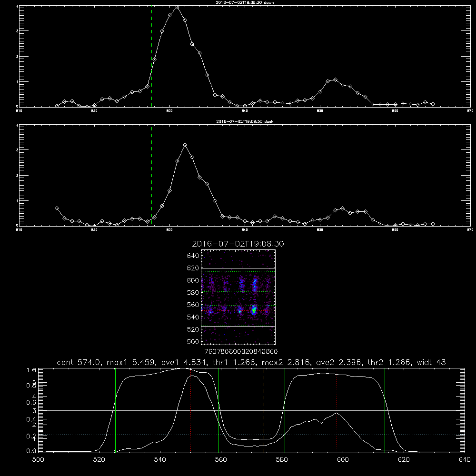The width and height of the screenshot is (476, 476).
Task: Click the green vertical line near 559
Action: tap(218, 410)
